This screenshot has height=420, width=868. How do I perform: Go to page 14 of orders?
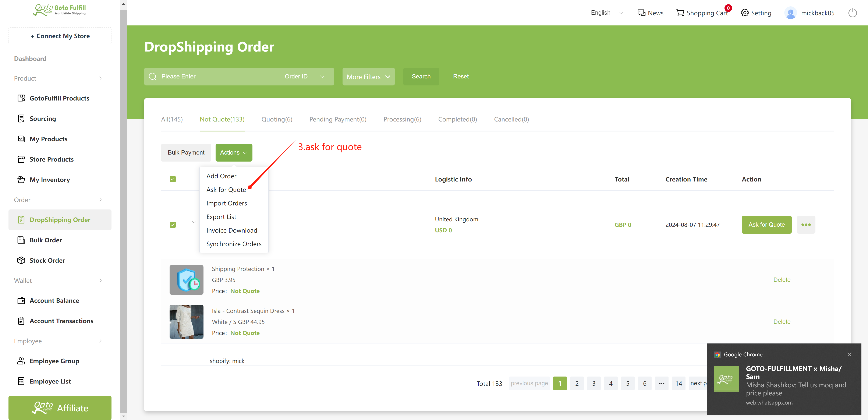click(679, 383)
